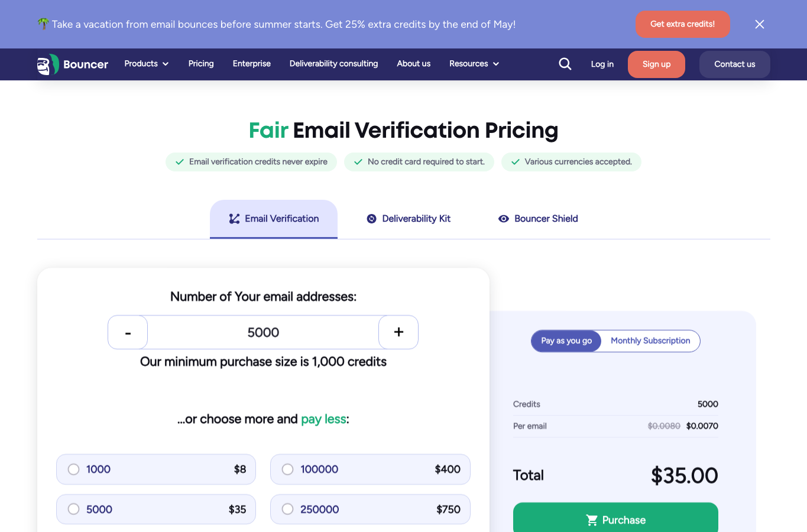This screenshot has width=807, height=532.
Task: Switch to the Deliverability Kit tab
Action: point(409,219)
